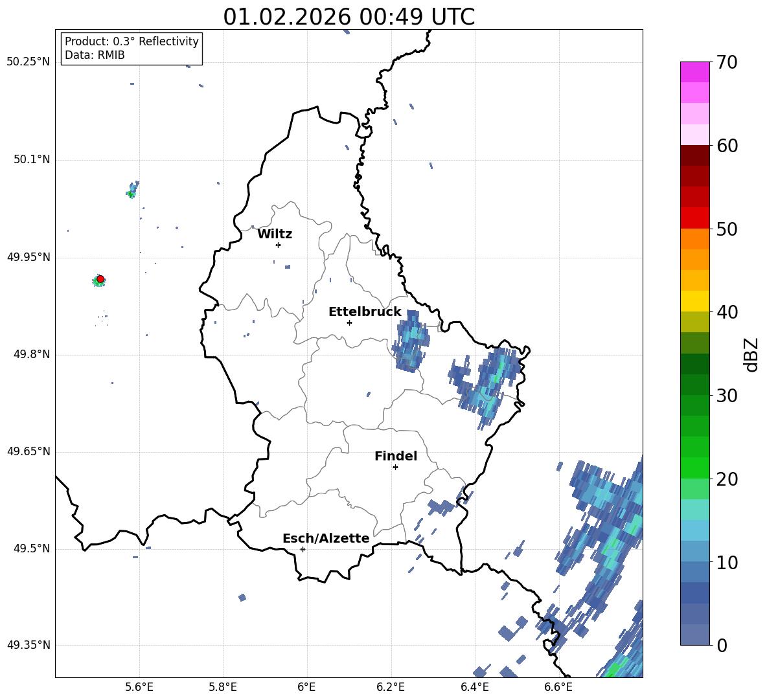Click the 60 tick label on colorbar
767x700 pixels.
coord(727,146)
